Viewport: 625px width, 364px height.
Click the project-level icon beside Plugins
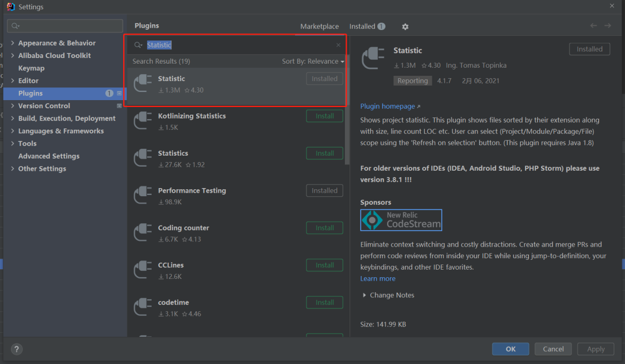119,93
